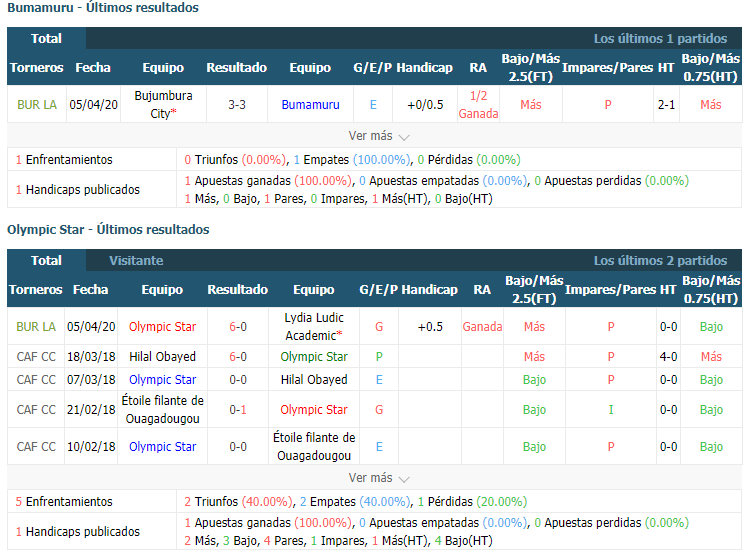Click the +0/0.5 handicap value
Image resolution: width=748 pixels, height=553 pixels.
point(425,104)
